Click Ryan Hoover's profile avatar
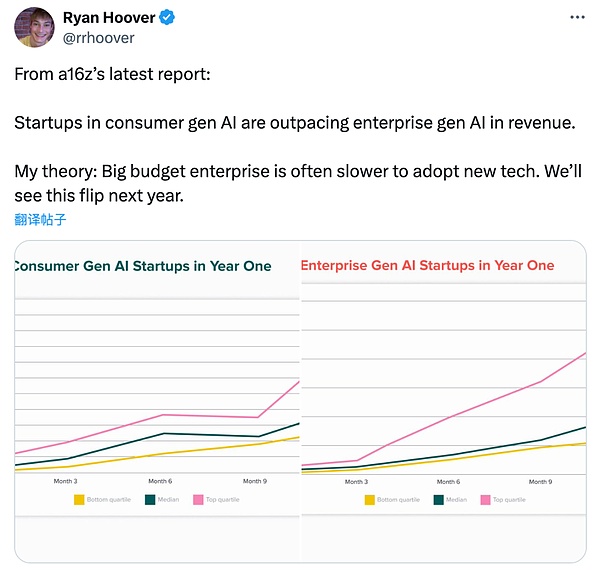Screen dimensions: 600x571 click(34, 27)
